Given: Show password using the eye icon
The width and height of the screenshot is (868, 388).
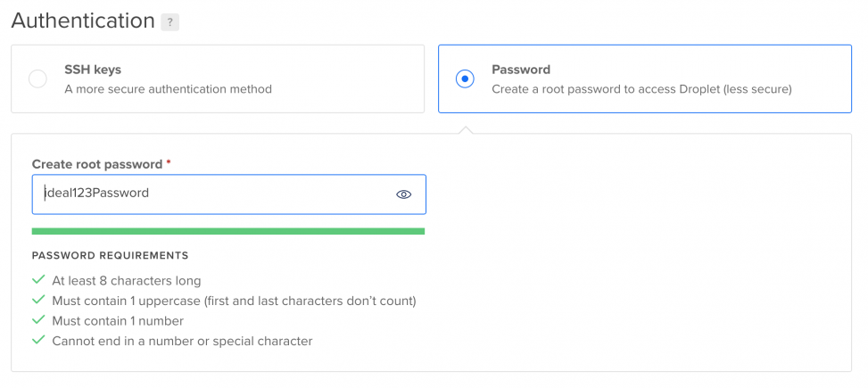Looking at the screenshot, I should [403, 194].
